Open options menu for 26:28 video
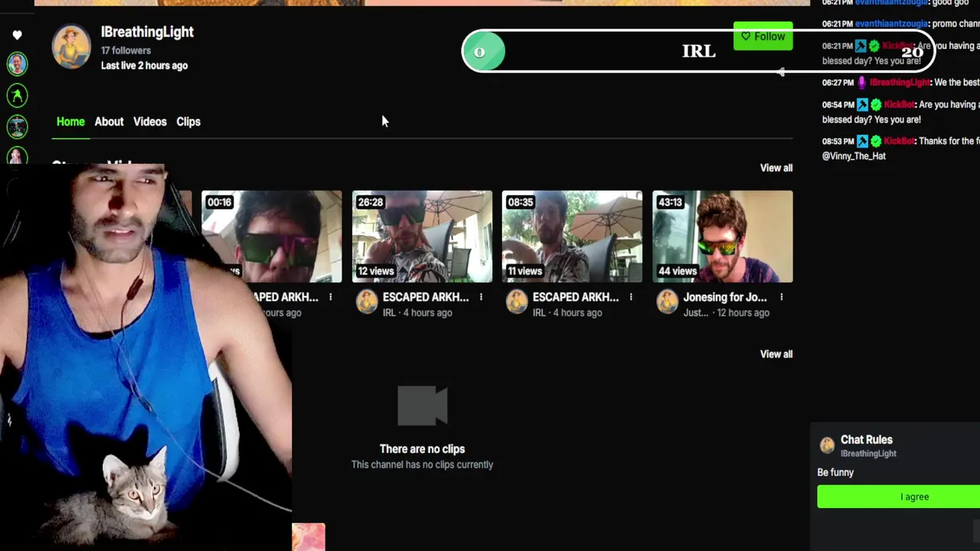 (481, 297)
